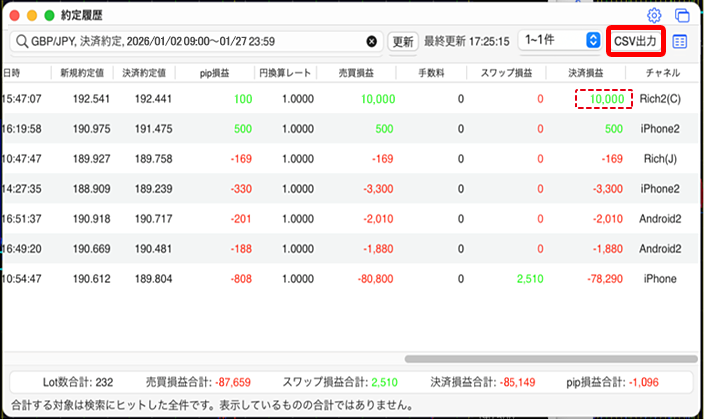The width and height of the screenshot is (704, 419).
Task: Open the 1~1件 page dropdown
Action: (559, 41)
